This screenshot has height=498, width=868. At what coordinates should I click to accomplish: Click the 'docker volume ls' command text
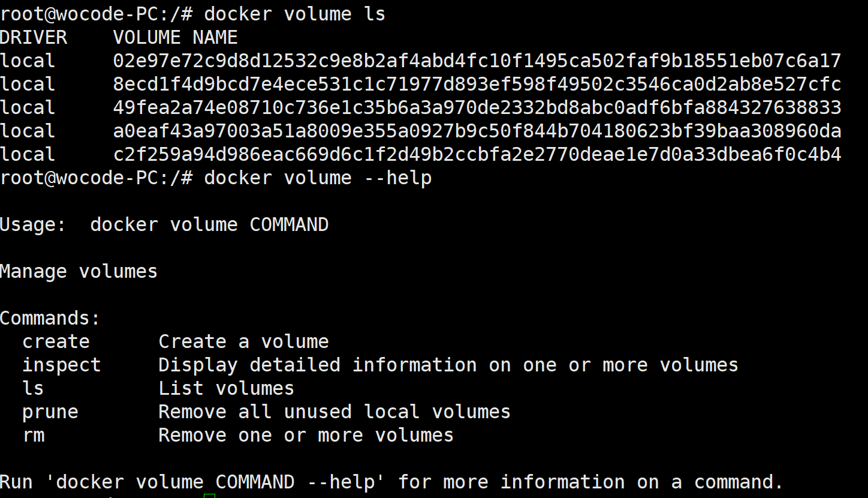[x=294, y=14]
